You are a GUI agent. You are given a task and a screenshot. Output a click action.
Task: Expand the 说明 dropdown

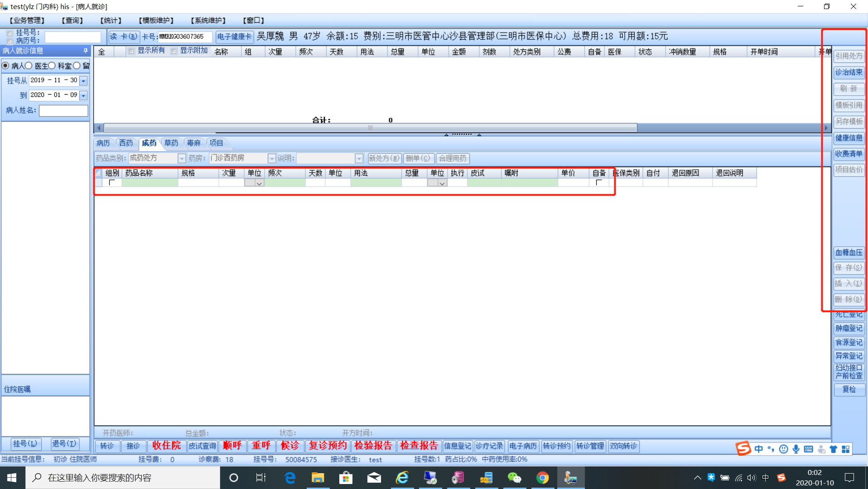[x=359, y=158]
